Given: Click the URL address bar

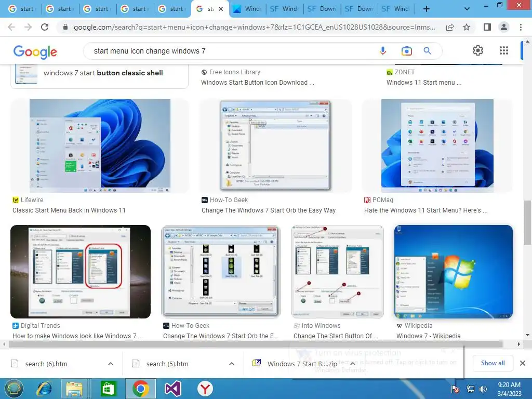Looking at the screenshot, I should [x=255, y=27].
